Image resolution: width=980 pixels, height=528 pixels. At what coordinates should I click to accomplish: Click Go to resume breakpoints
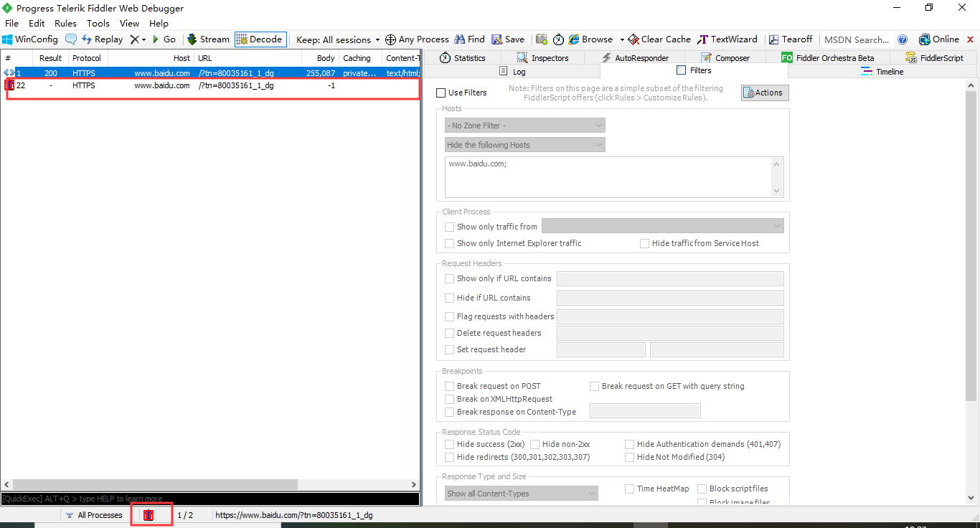(x=164, y=39)
